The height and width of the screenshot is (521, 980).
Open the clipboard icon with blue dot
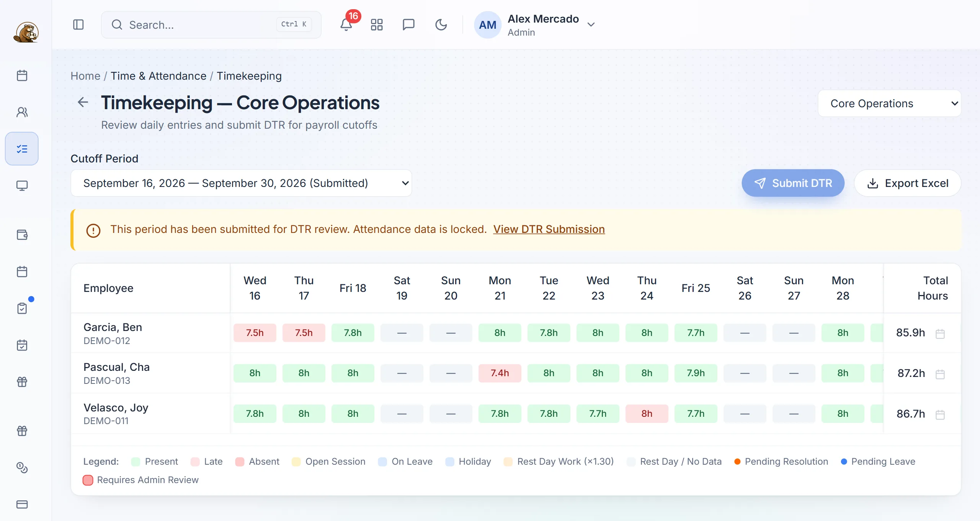(22, 308)
